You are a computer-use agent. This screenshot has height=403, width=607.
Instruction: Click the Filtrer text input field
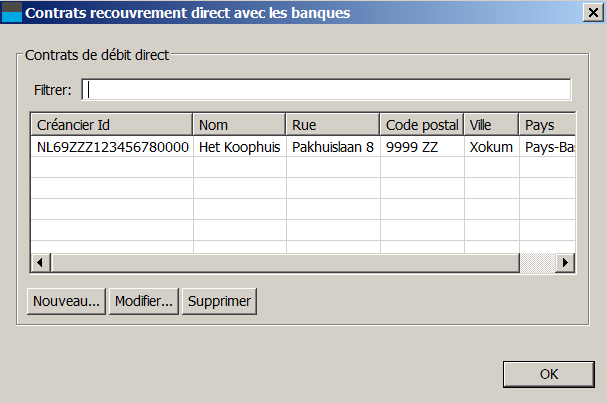pyautogui.click(x=326, y=89)
